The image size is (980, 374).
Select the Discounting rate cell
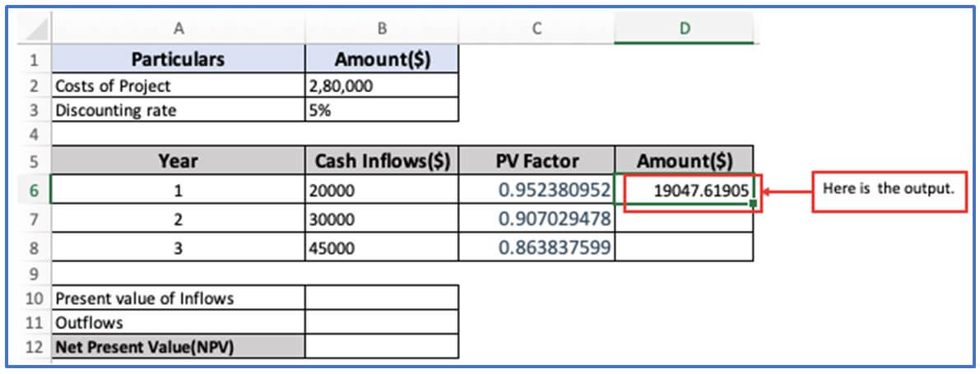(178, 110)
